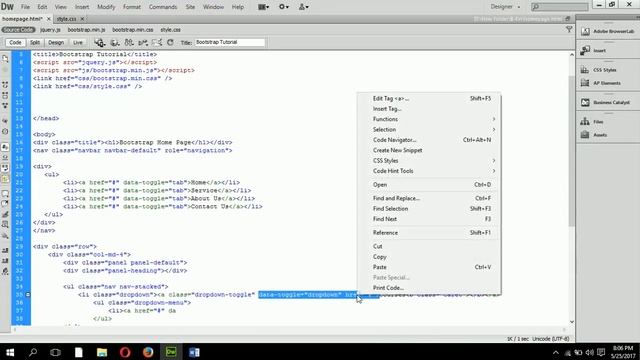Collapse the code fold marker on line 35
The height and width of the screenshot is (360, 640).
28,294
